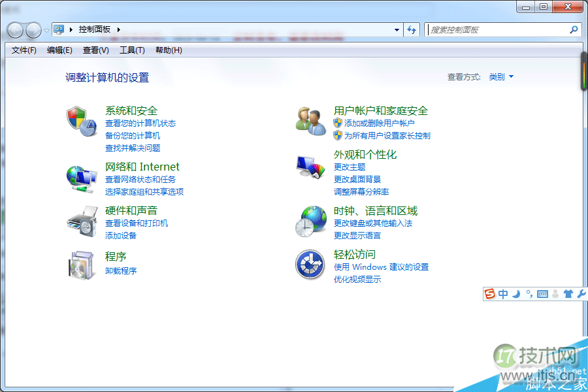Open the 查看(V) menu
Viewport: 588px width, 392px height.
(97, 50)
